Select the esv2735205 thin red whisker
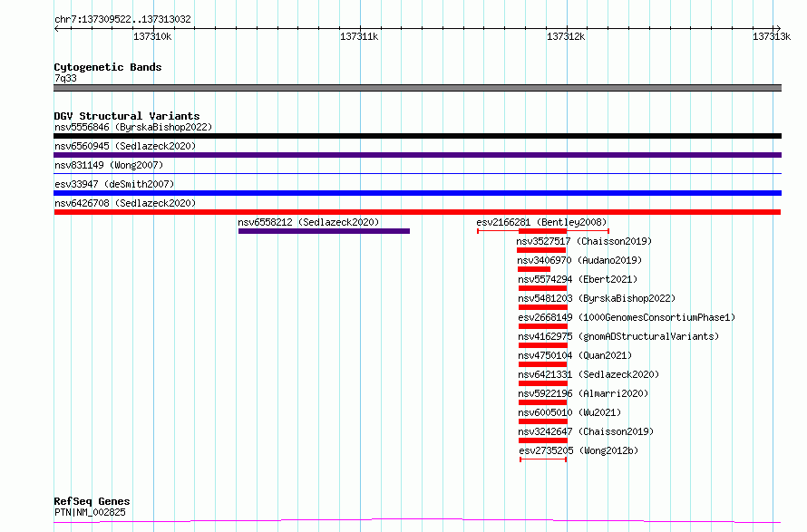The image size is (807, 532). pyautogui.click(x=543, y=459)
